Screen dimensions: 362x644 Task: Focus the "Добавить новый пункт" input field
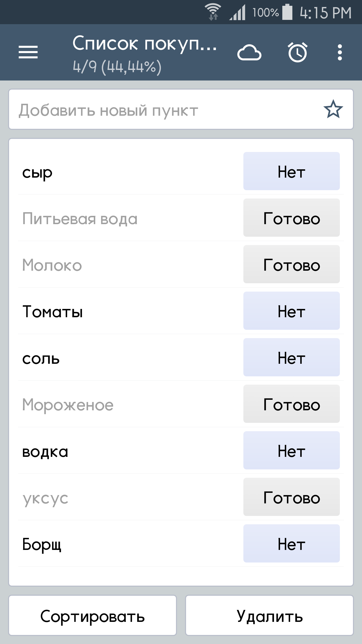163,110
